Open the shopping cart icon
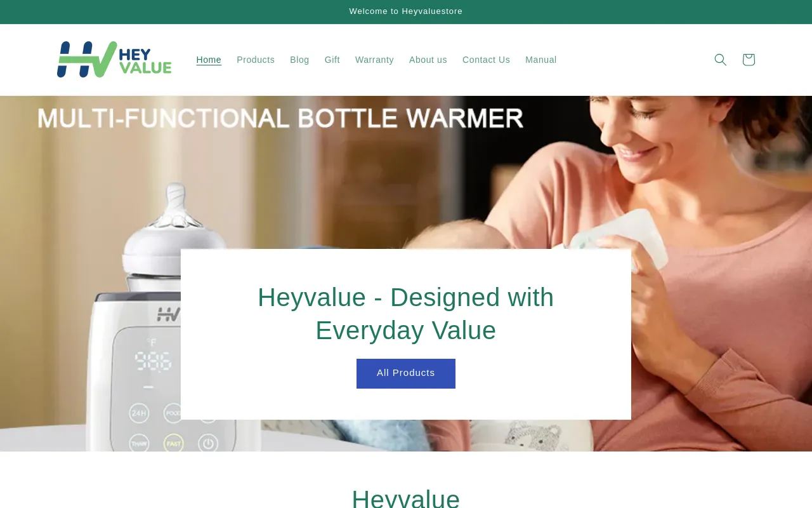 tap(749, 60)
